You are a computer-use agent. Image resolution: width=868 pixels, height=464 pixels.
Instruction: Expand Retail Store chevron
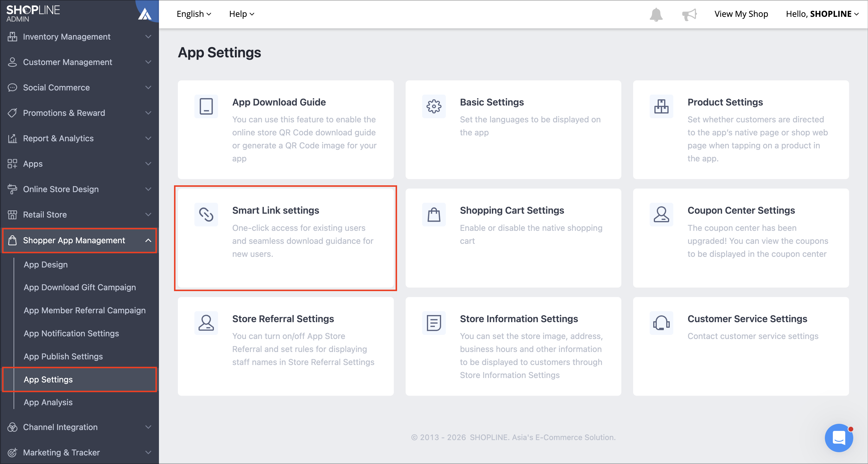click(148, 215)
